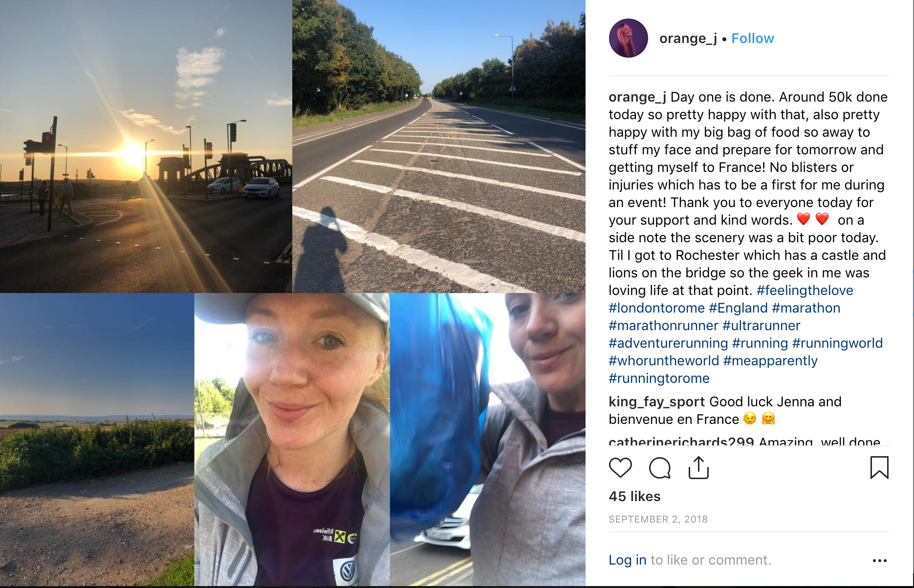
Task: Open the #whoruntheworld hashtag
Action: point(664,360)
